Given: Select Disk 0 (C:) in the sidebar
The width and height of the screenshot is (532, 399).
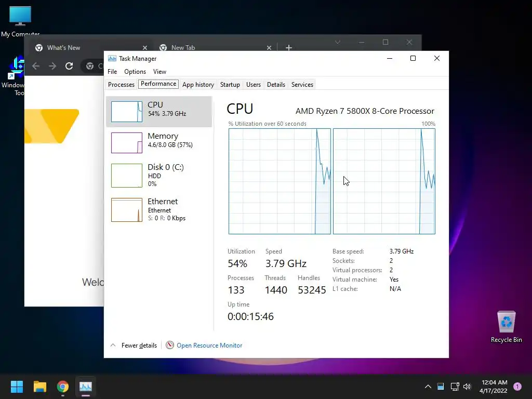Looking at the screenshot, I should click(x=159, y=175).
